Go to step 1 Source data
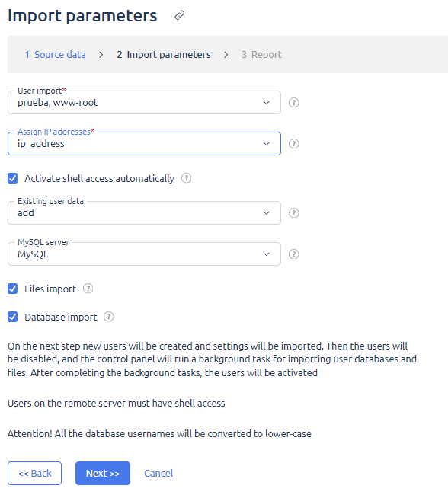The width and height of the screenshot is (448, 498). pos(56,55)
